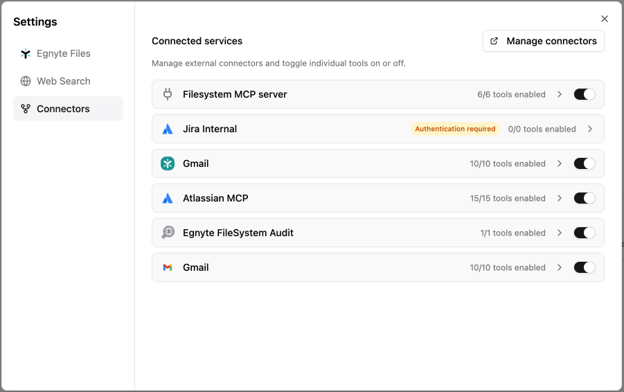Disable the Gmail connector with teal icon
Image resolution: width=624 pixels, height=392 pixels.
(x=584, y=164)
